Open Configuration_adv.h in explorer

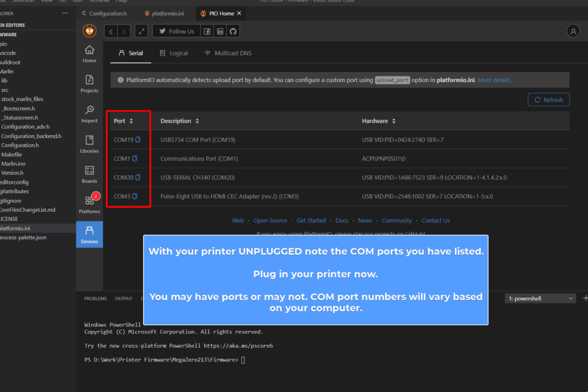(x=37, y=127)
